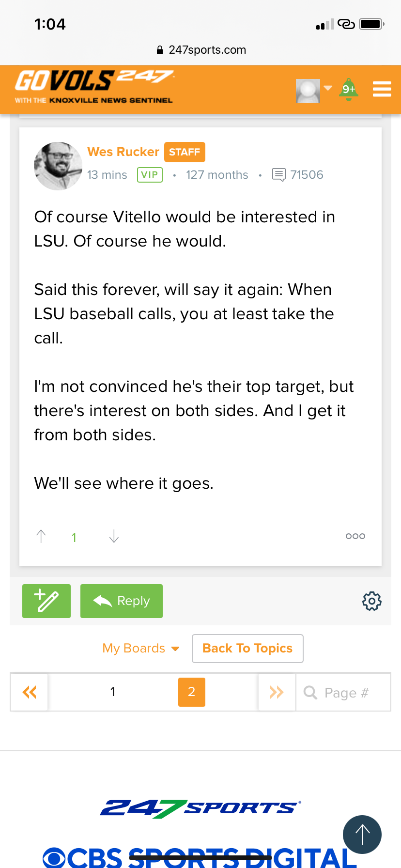Select page 2 in the pagination
The width and height of the screenshot is (401, 868).
point(192,692)
